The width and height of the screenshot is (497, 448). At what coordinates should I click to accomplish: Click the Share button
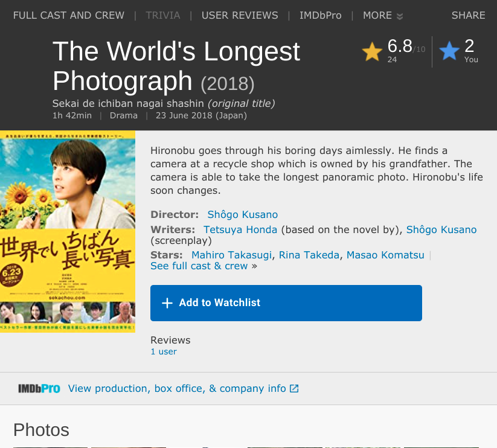pos(468,15)
